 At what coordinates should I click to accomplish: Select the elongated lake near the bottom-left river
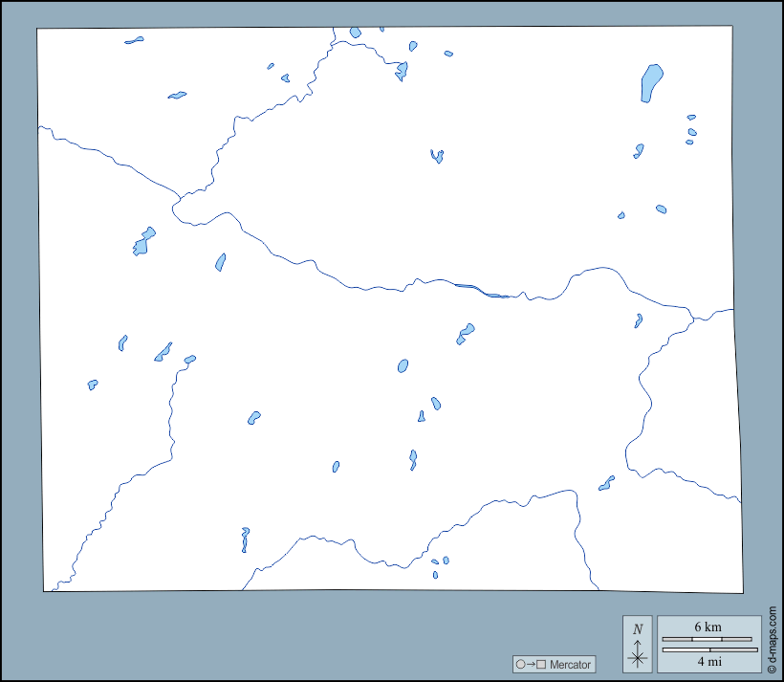coord(245,539)
